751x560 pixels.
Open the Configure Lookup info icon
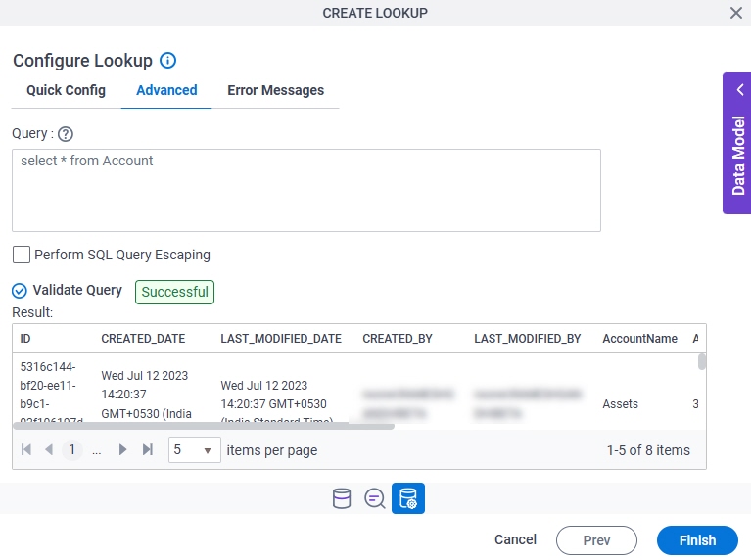(167, 61)
